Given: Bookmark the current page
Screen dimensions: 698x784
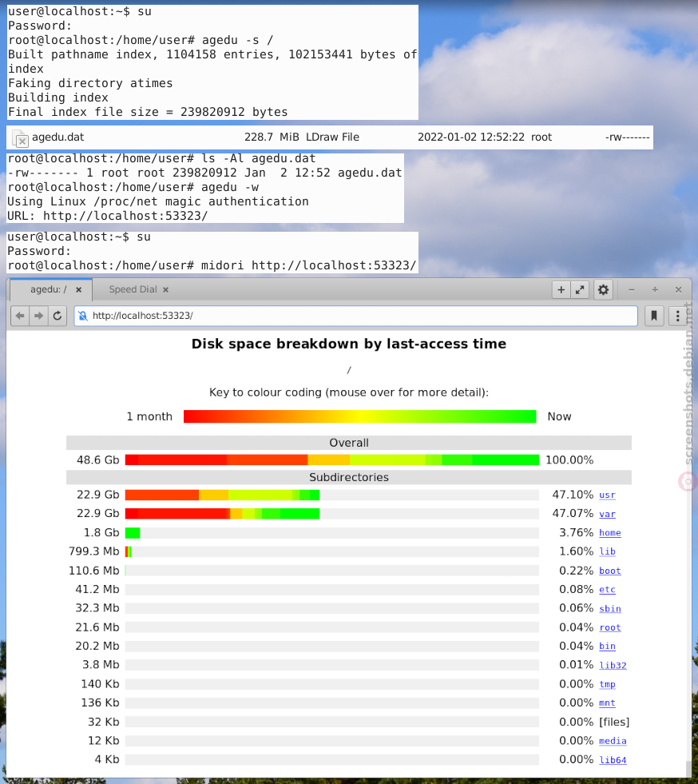Looking at the screenshot, I should coord(654,316).
